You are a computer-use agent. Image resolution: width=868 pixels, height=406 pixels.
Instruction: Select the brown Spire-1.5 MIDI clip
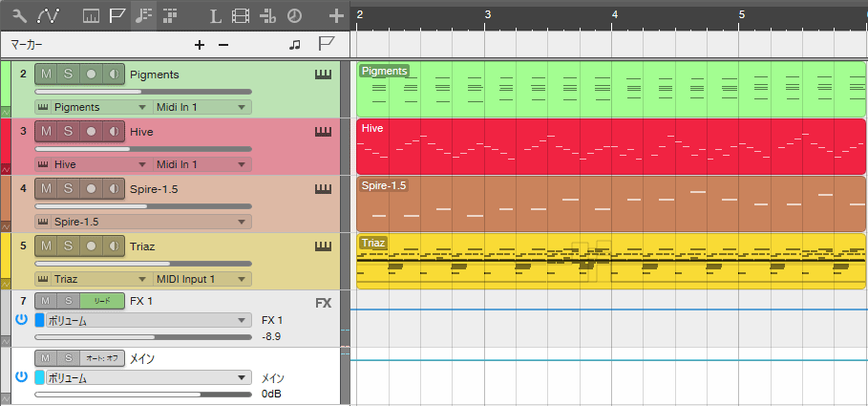tap(611, 203)
